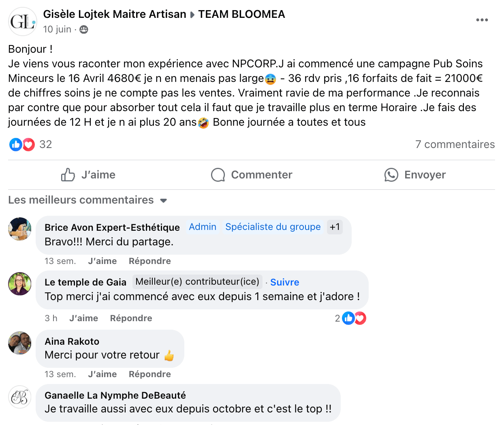The height and width of the screenshot is (425, 504).
Task: Expand the Les meilleurs commentaires sort dropdown
Action: (x=164, y=200)
